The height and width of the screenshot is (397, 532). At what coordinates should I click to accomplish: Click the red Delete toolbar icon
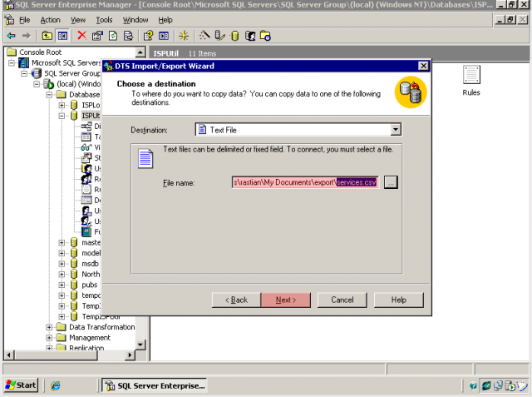click(x=81, y=36)
